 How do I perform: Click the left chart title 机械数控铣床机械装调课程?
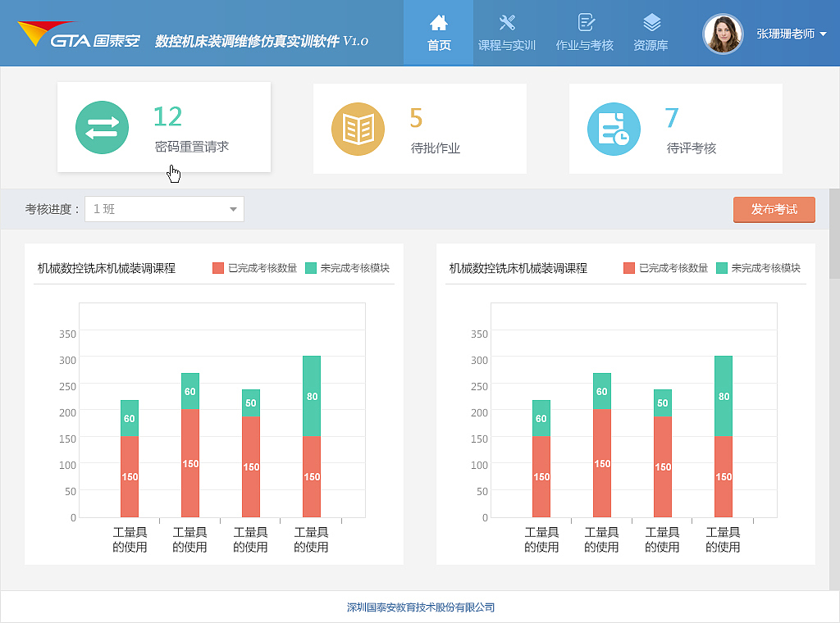(x=107, y=268)
